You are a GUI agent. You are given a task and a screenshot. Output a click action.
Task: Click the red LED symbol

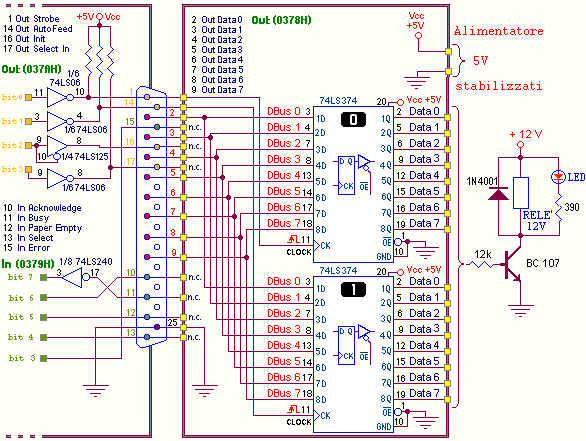coord(559,177)
